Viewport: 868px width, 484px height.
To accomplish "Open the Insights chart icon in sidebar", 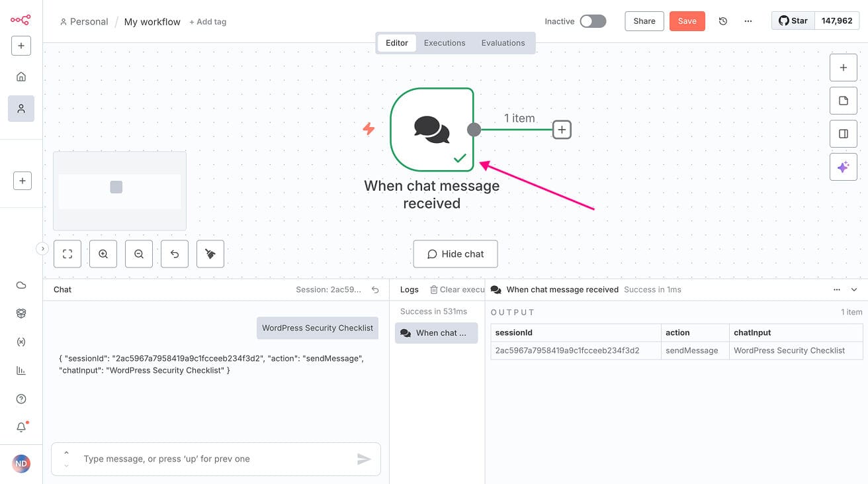I will (21, 370).
